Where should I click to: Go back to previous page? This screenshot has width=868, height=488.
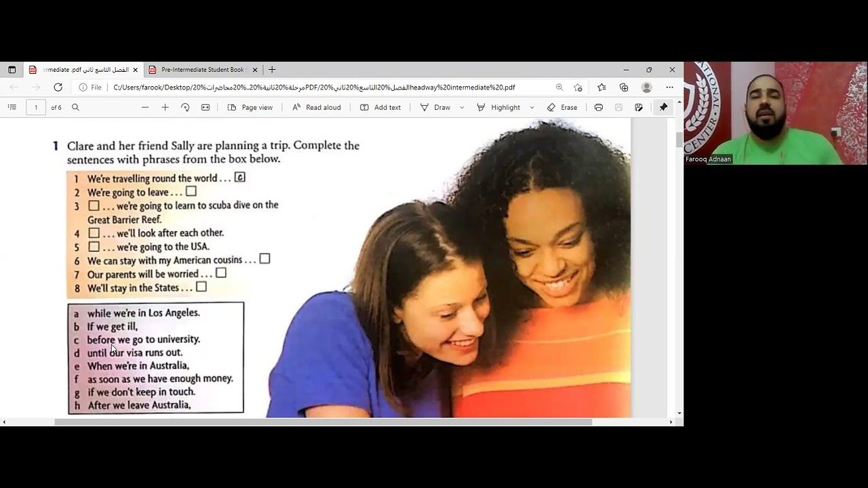point(14,87)
